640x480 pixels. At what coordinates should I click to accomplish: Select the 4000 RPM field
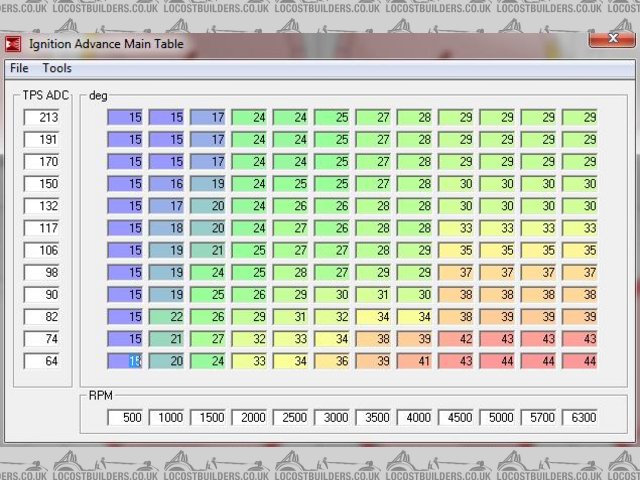pos(415,416)
